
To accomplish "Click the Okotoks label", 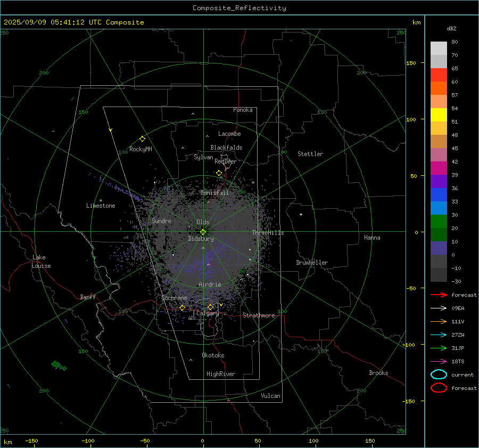I will (x=213, y=355).
